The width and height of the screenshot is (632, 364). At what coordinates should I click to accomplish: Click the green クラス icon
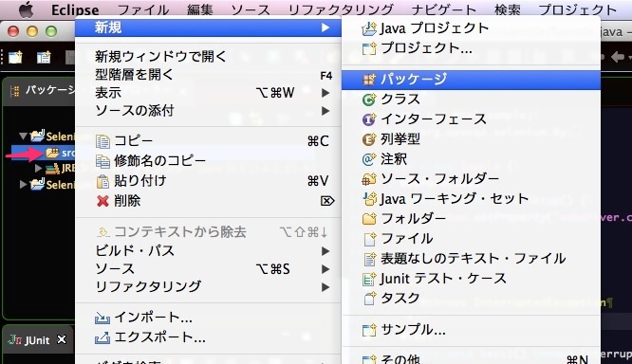(369, 100)
